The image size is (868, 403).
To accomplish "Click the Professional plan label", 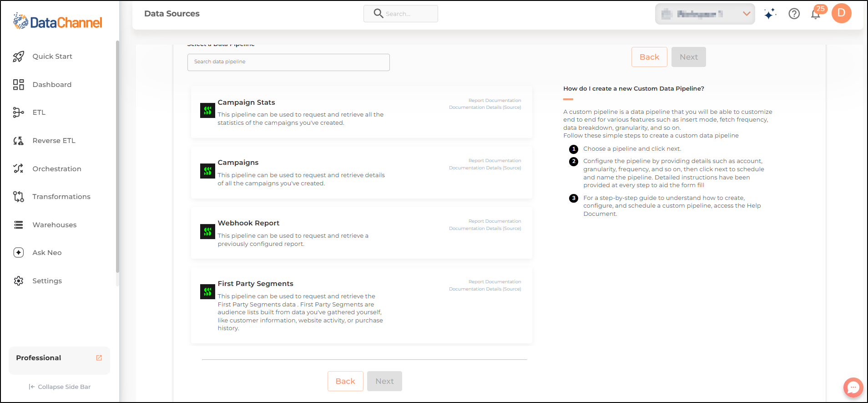I will [x=39, y=358].
